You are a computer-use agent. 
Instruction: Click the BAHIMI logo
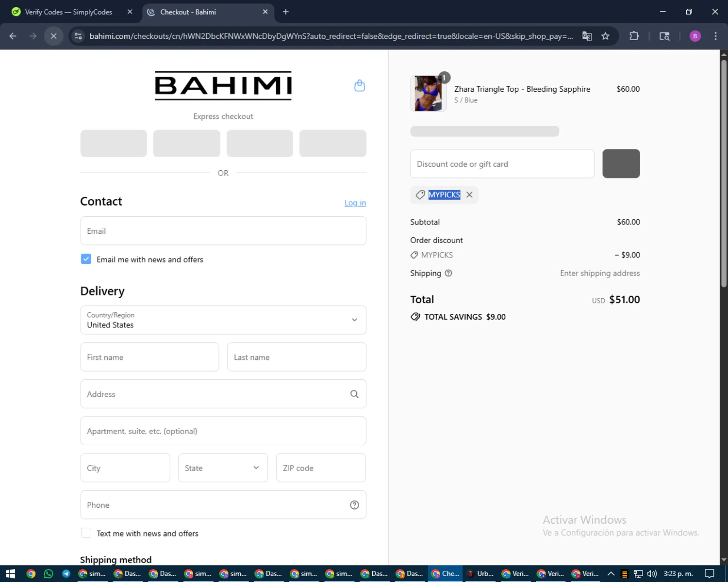[223, 85]
